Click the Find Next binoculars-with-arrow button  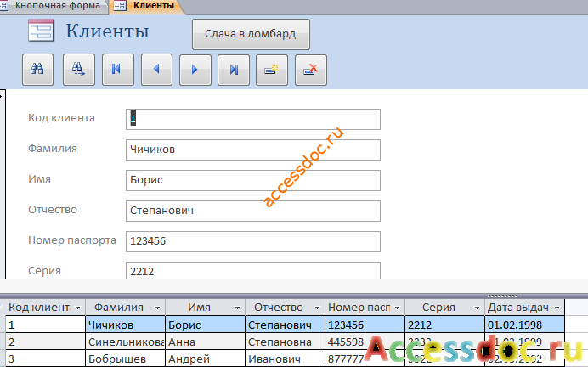coord(79,71)
